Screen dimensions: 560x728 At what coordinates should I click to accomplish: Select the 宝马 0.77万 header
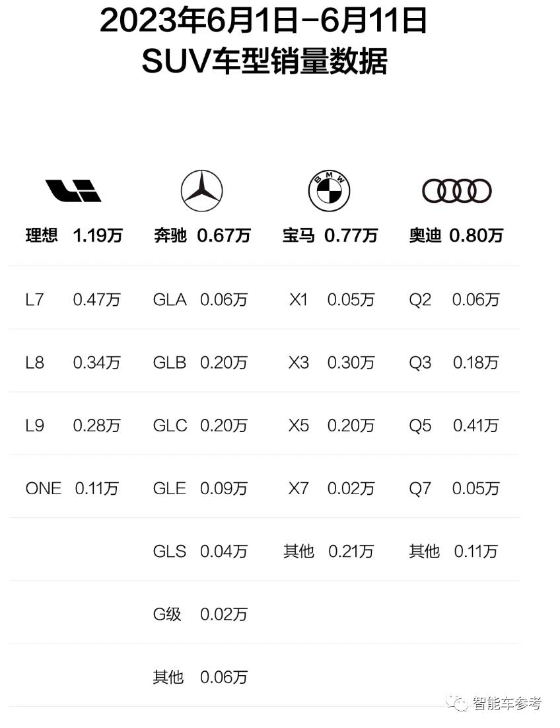330,235
